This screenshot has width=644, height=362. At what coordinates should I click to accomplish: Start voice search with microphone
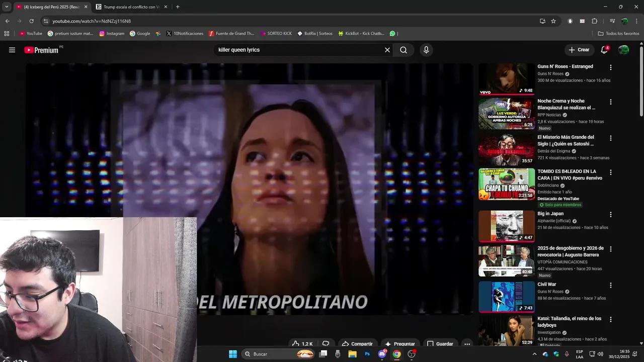[426, 50]
